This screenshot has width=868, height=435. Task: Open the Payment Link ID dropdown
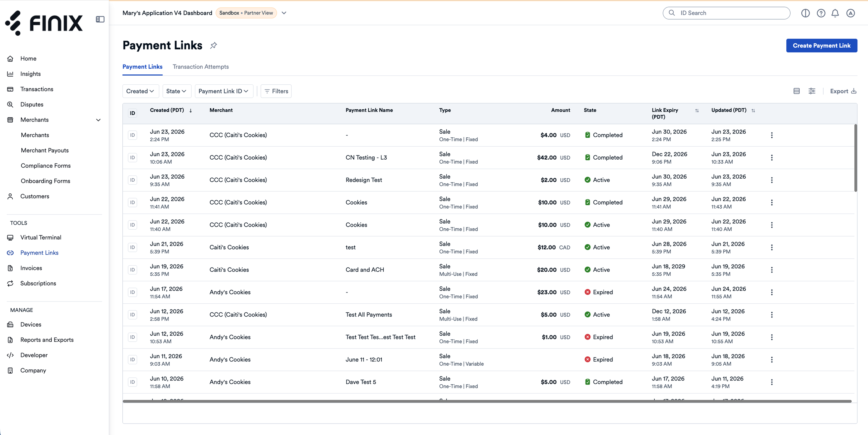224,91
